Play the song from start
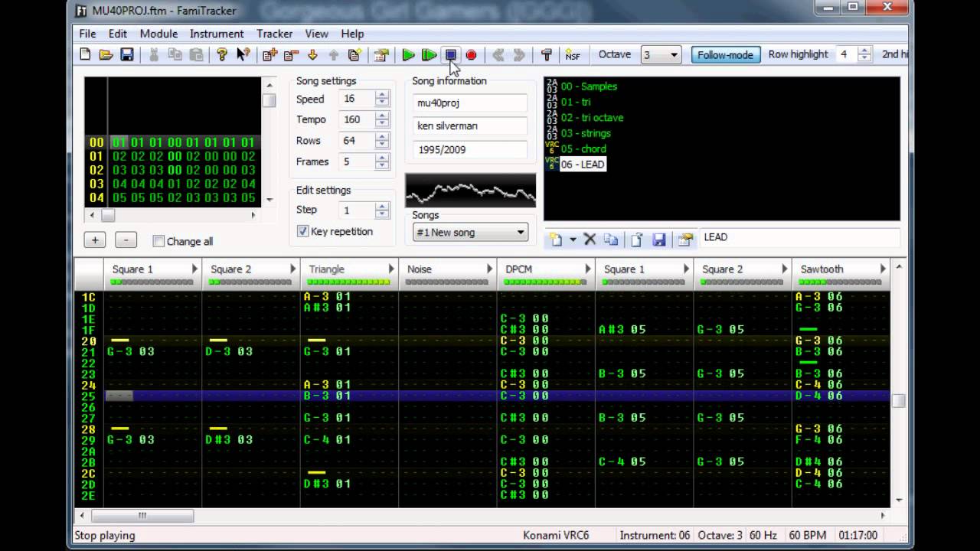Screen dimensions: 980x551 click(x=408, y=54)
